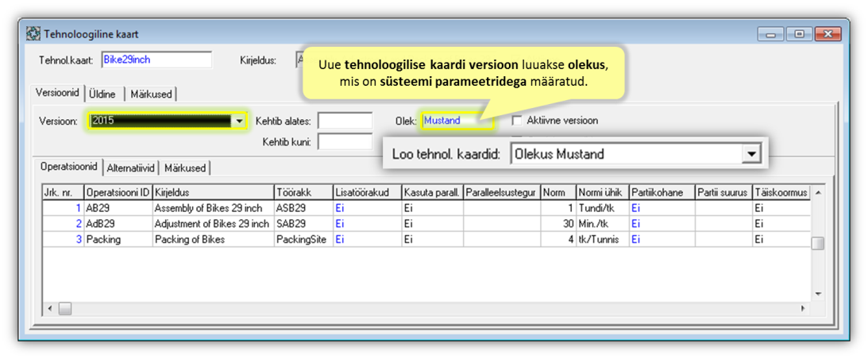Click the Kehtib kuni date field

(x=345, y=142)
